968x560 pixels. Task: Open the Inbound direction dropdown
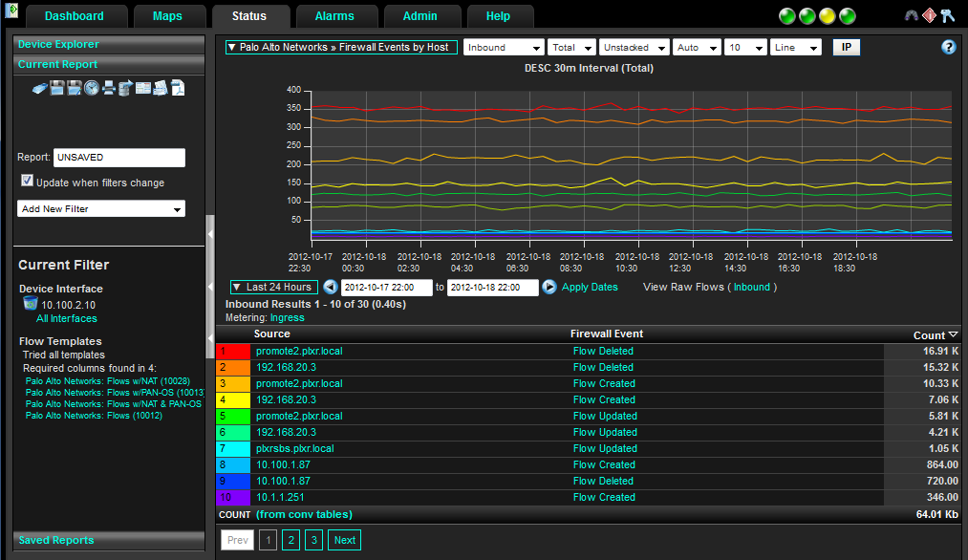(x=504, y=47)
